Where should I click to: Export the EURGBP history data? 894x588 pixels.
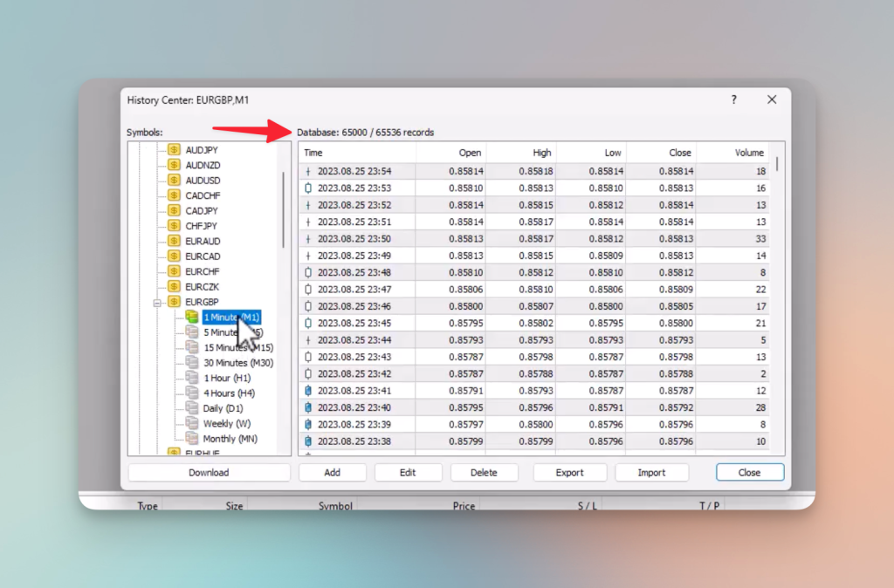tap(570, 472)
